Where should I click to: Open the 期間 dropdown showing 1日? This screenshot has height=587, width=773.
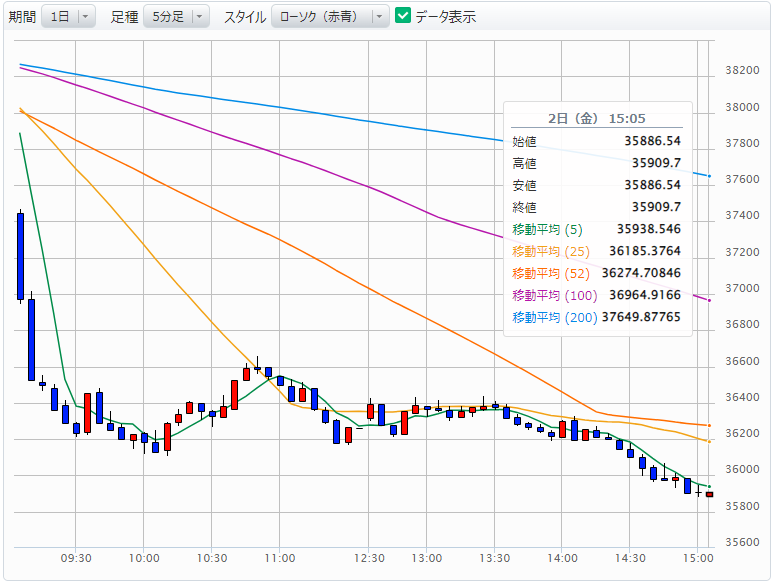click(x=68, y=17)
